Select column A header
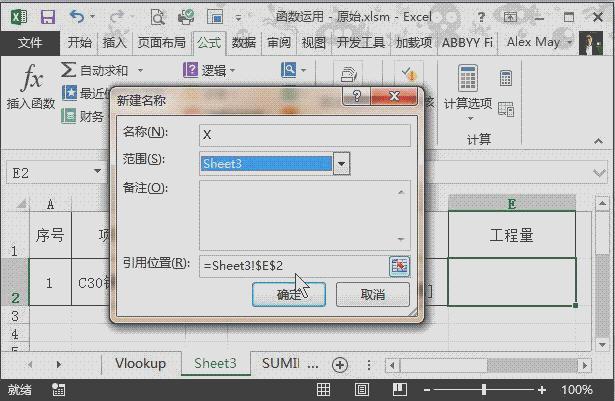 point(50,204)
